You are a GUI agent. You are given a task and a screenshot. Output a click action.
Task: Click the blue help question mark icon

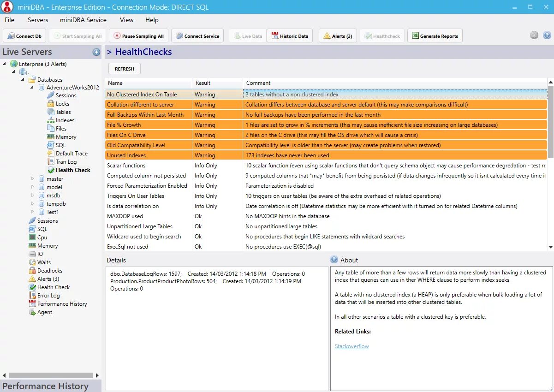tap(547, 35)
